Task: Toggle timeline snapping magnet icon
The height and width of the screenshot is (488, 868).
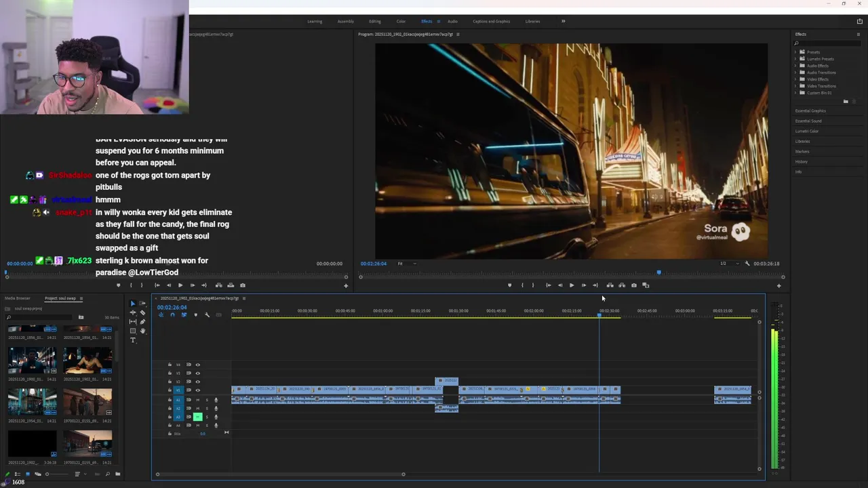Action: 172,315
